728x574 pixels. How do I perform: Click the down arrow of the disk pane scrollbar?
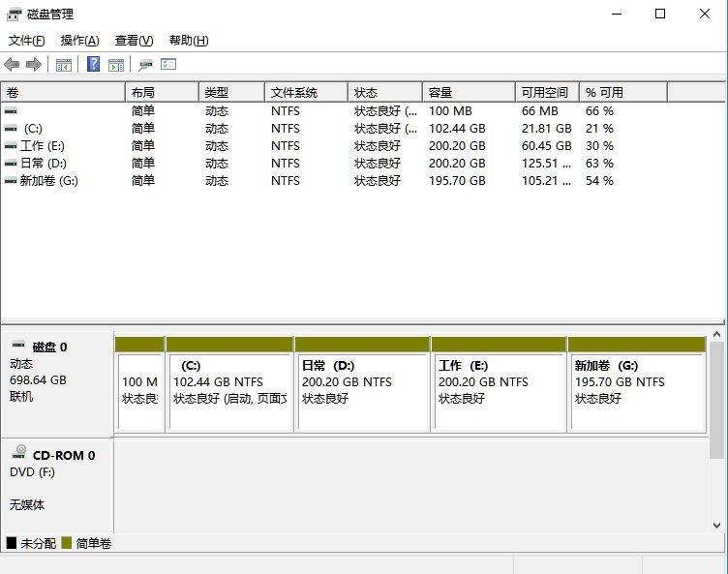[x=716, y=525]
